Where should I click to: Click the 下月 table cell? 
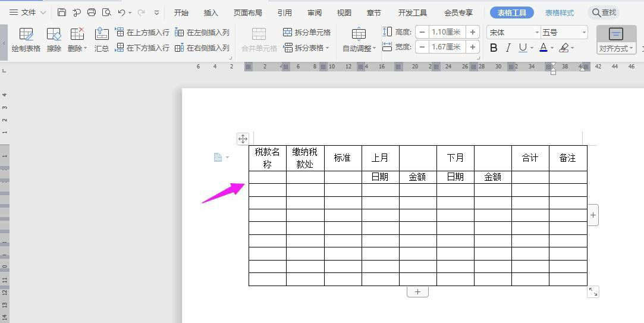pyautogui.click(x=455, y=158)
